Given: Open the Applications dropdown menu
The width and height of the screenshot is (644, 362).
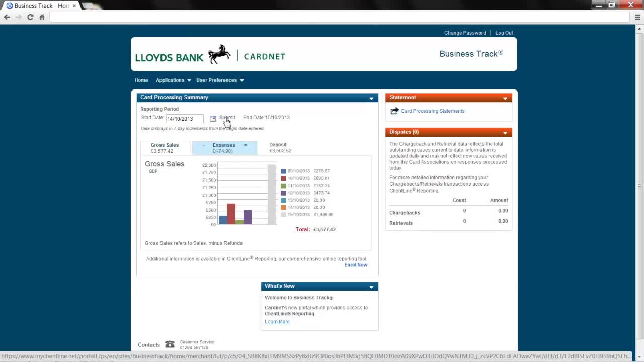Looking at the screenshot, I should (x=173, y=80).
